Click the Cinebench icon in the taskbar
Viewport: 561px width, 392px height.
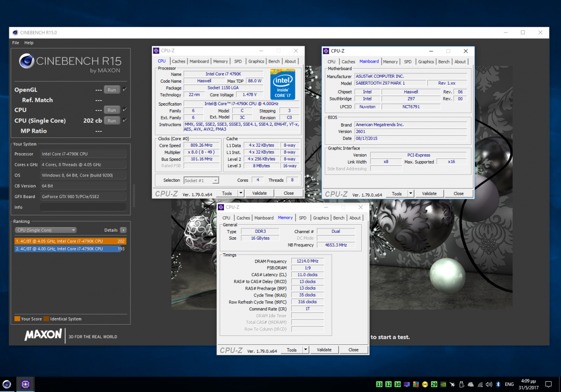tap(7, 384)
